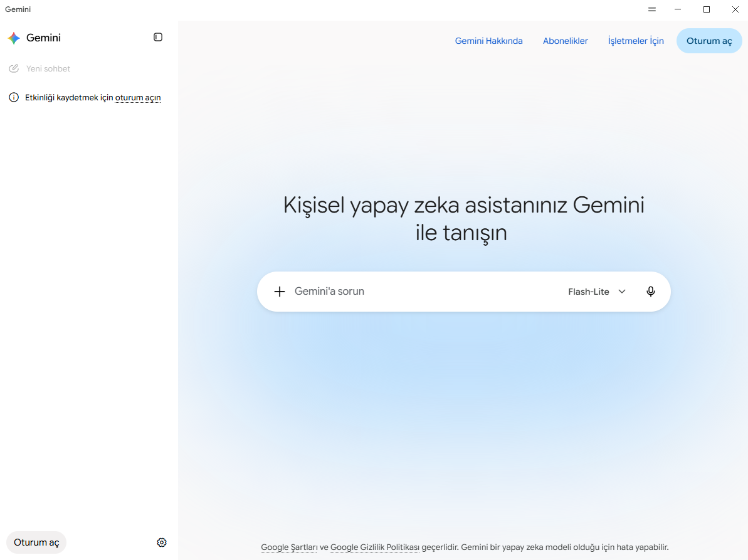Open settings via the gear icon
This screenshot has height=560, width=748.
pos(162,542)
